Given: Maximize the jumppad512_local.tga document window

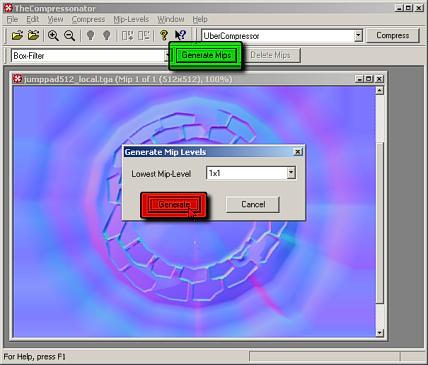Looking at the screenshot, I should [x=369, y=79].
